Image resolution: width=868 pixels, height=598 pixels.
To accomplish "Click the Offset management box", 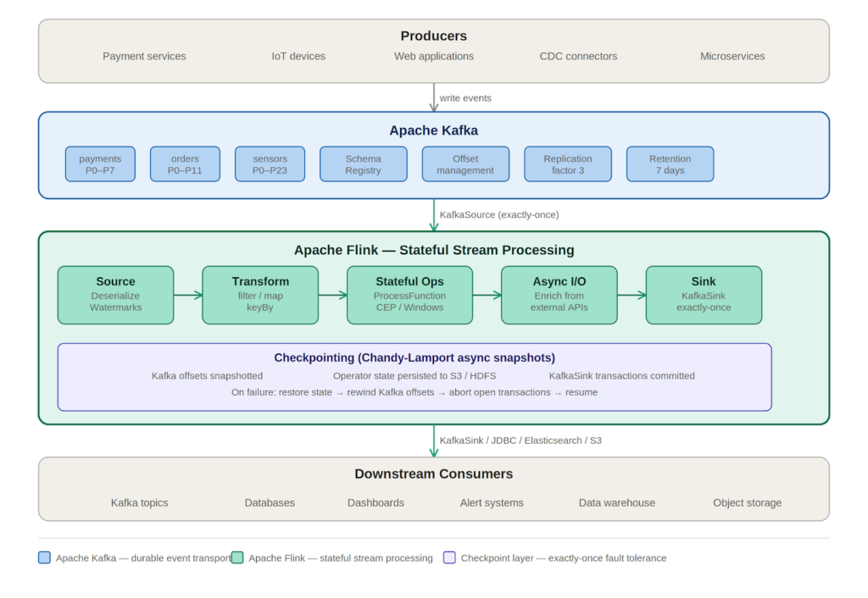I will pyautogui.click(x=465, y=164).
